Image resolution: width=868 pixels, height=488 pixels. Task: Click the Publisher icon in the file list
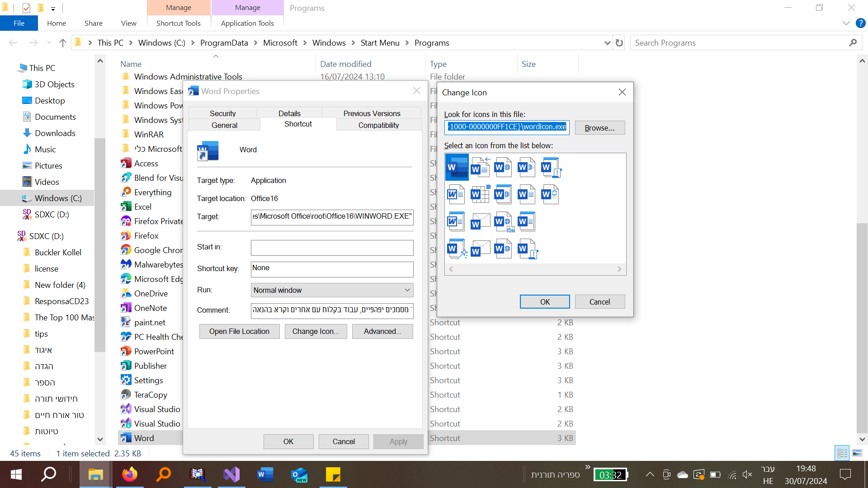coord(126,366)
